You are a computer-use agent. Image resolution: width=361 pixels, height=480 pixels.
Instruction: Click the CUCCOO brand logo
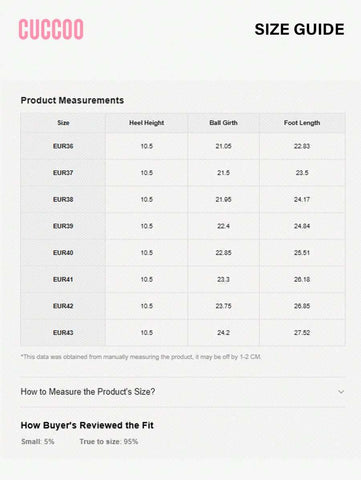51,29
